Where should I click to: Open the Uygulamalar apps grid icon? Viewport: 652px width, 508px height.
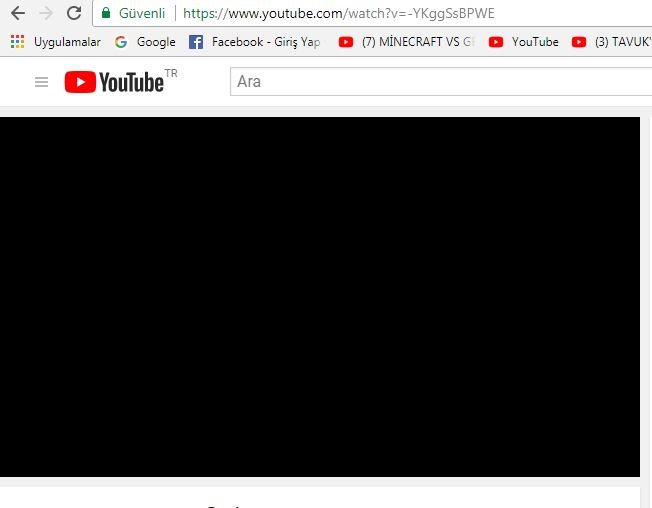(17, 42)
